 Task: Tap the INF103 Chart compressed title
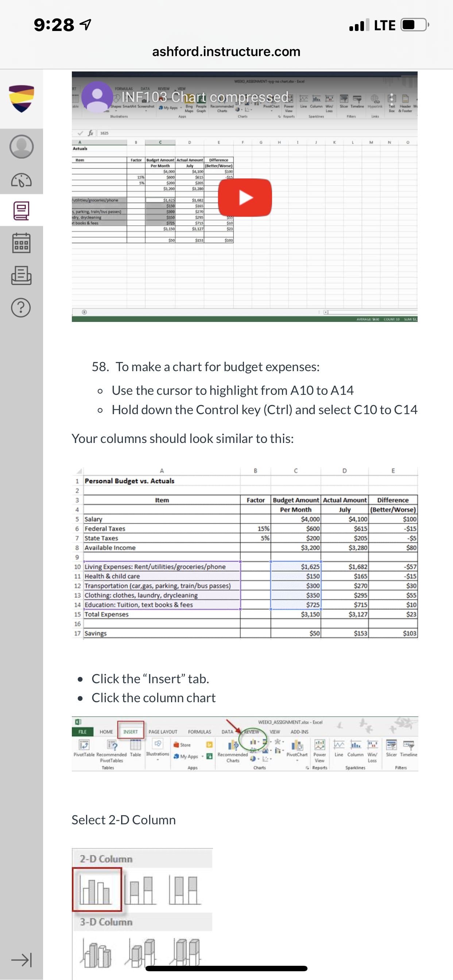(205, 97)
